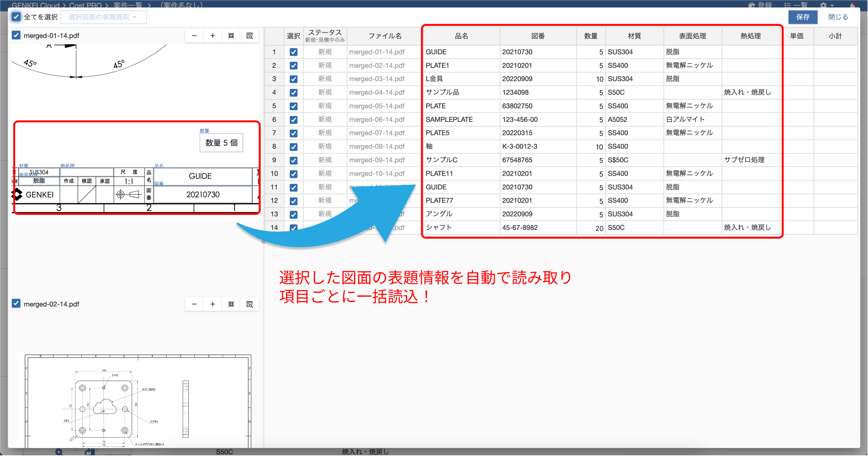Fit the merged-01-14.pdf preview to view
Viewport: 868px width, 456px height.
click(231, 36)
